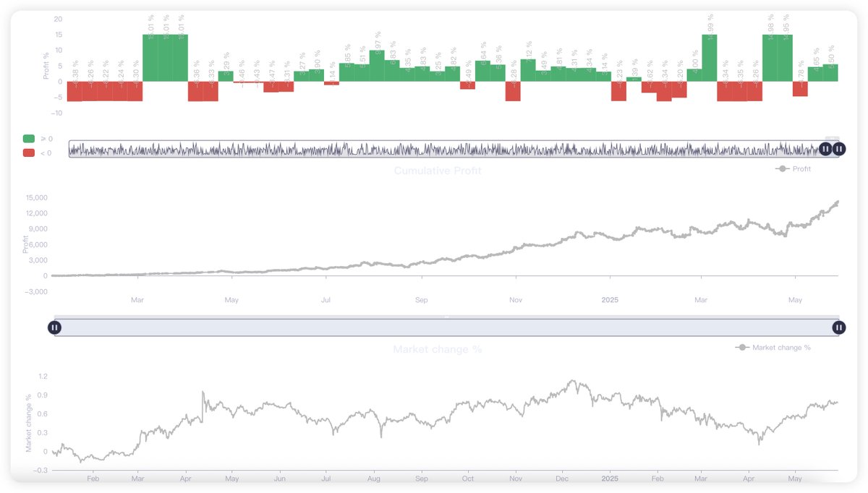Select the 14.95 % green profit bar
Image resolution: width=868 pixels, height=493 pixels.
[x=785, y=58]
